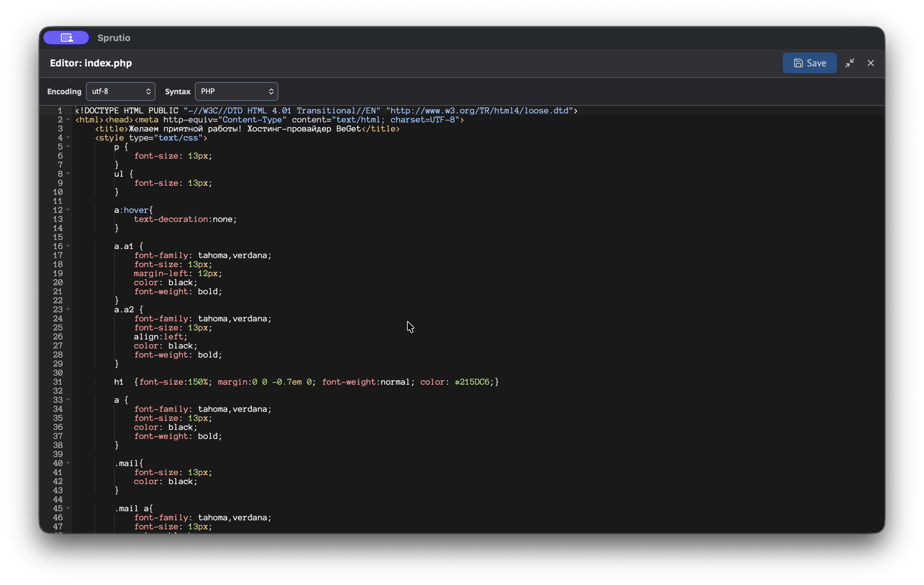Collapse code fold at line 2
Screen dimensions: 924x585
(68, 119)
